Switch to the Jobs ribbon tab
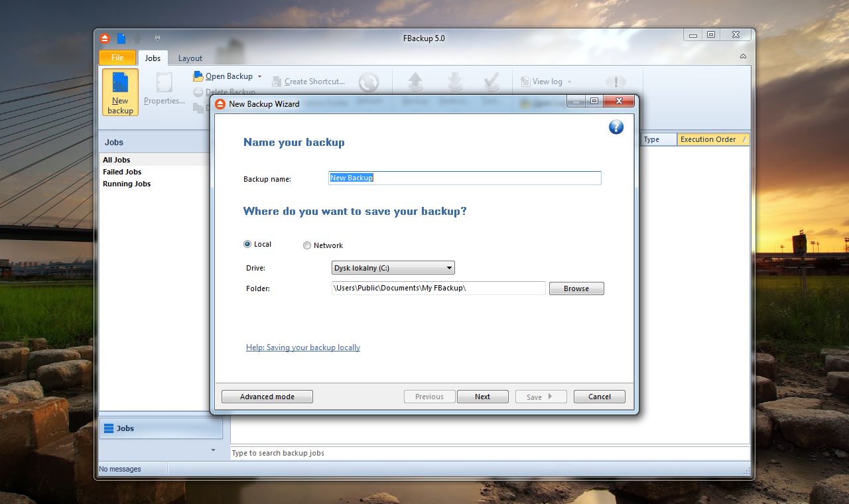This screenshot has width=849, height=504. point(153,58)
